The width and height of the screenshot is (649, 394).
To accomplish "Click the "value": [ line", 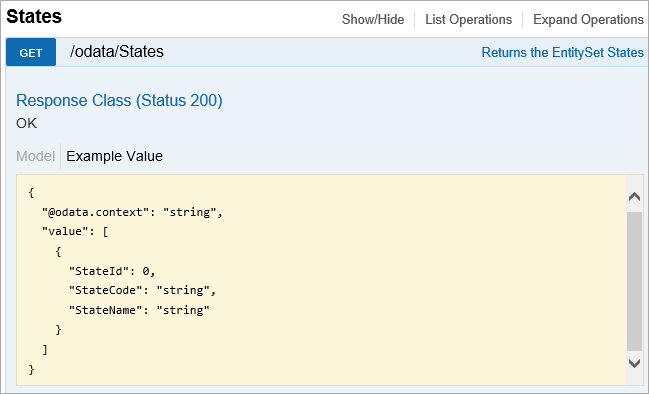I will tap(75, 231).
